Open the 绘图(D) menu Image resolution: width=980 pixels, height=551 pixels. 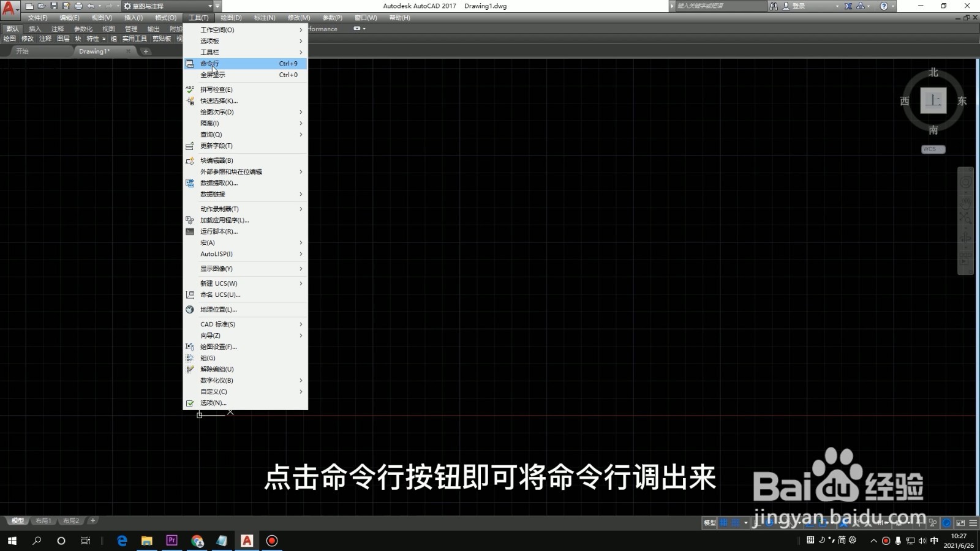(x=231, y=18)
